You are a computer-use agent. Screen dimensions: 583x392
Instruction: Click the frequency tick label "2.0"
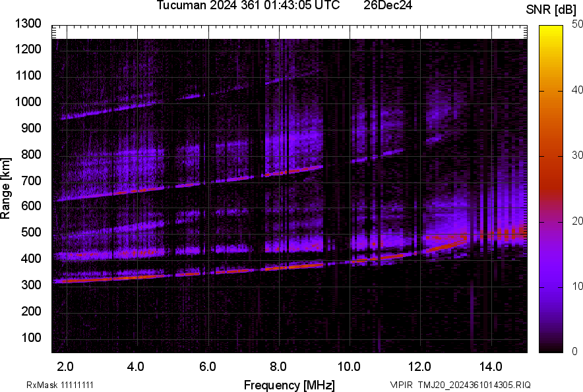[65, 367]
